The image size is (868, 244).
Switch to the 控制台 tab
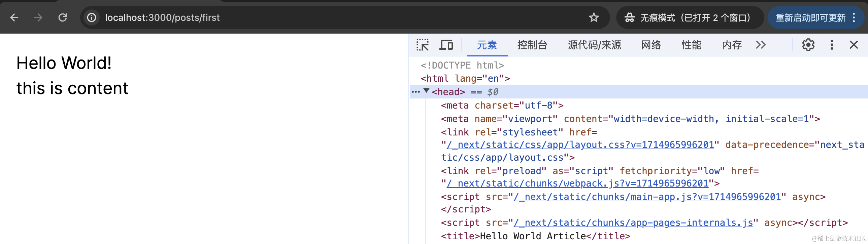(532, 45)
